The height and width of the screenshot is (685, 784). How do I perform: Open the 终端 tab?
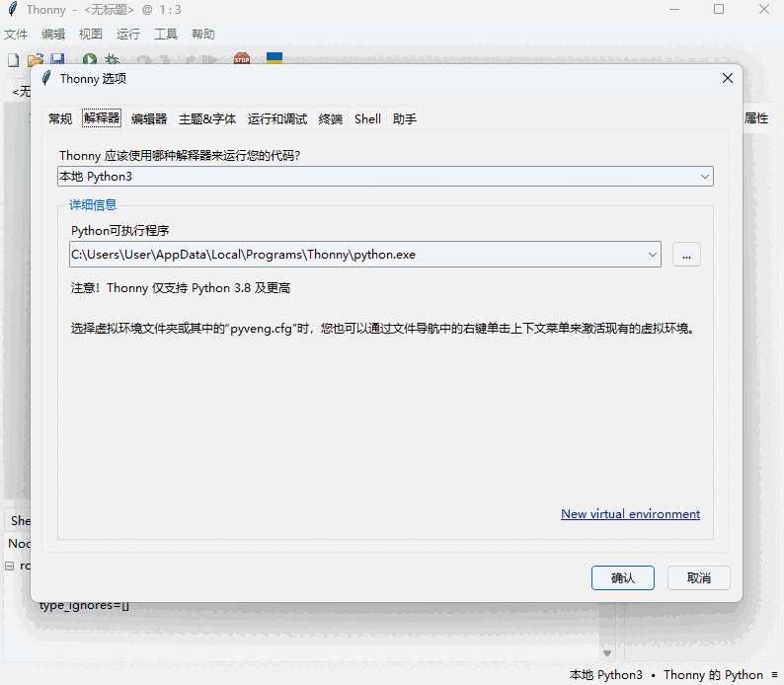click(331, 118)
